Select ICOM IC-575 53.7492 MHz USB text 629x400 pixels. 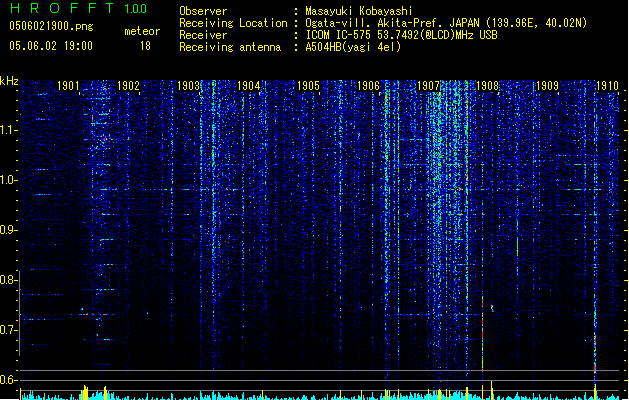click(x=402, y=35)
